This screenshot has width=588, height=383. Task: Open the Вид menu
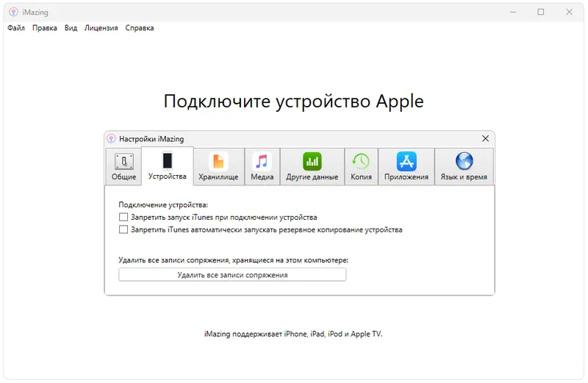pos(71,28)
